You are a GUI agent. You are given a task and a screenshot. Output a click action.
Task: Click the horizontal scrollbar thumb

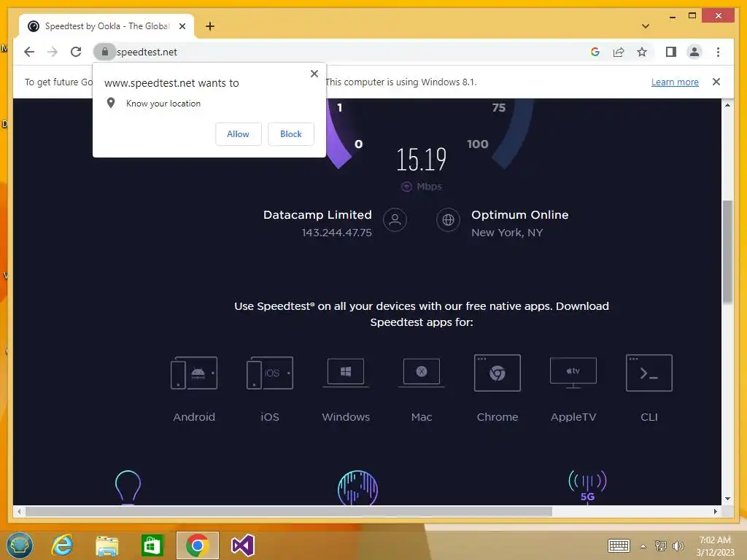click(x=289, y=511)
